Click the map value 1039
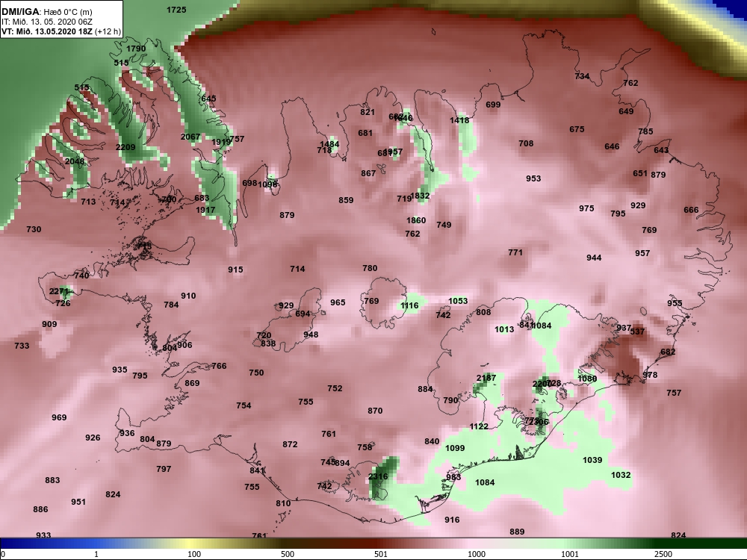This screenshot has width=747, height=560. click(592, 460)
